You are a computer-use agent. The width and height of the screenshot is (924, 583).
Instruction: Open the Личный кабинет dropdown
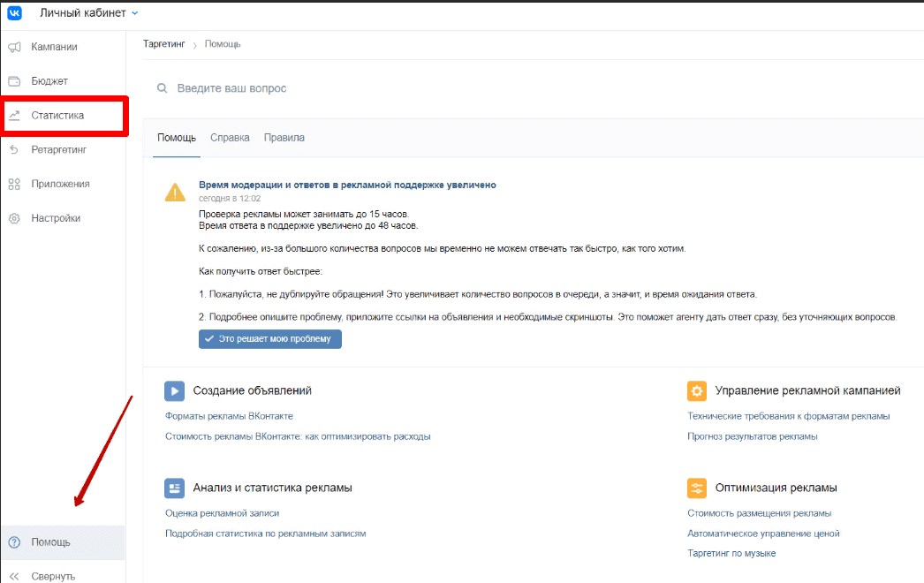point(89,13)
